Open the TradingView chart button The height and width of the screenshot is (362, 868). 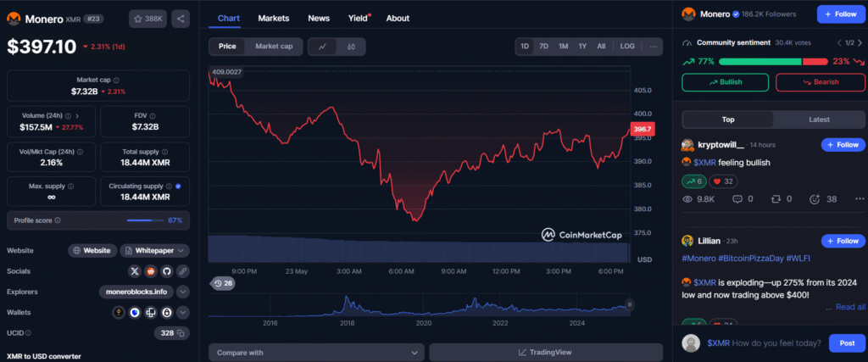point(545,353)
